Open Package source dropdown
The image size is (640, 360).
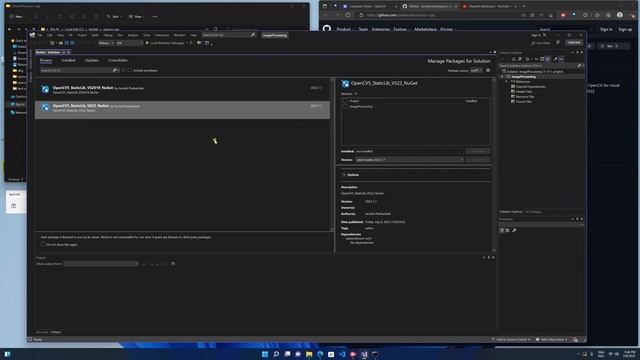point(476,70)
